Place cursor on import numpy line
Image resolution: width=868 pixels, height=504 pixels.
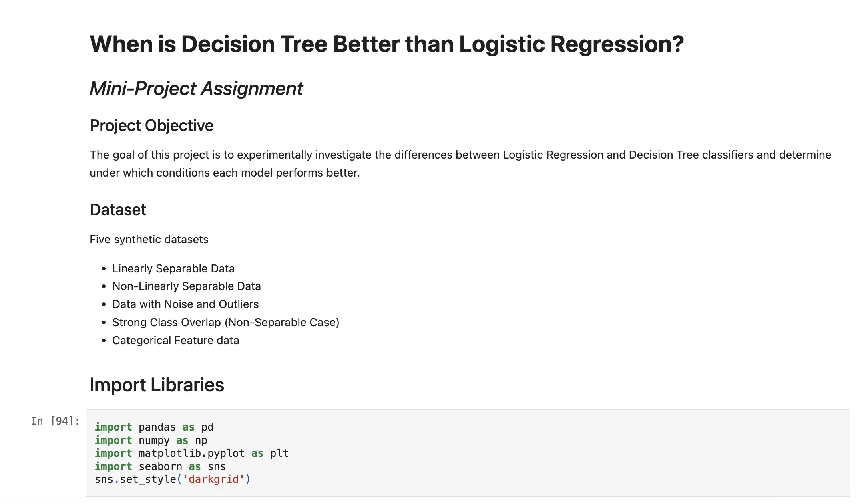coord(151,440)
